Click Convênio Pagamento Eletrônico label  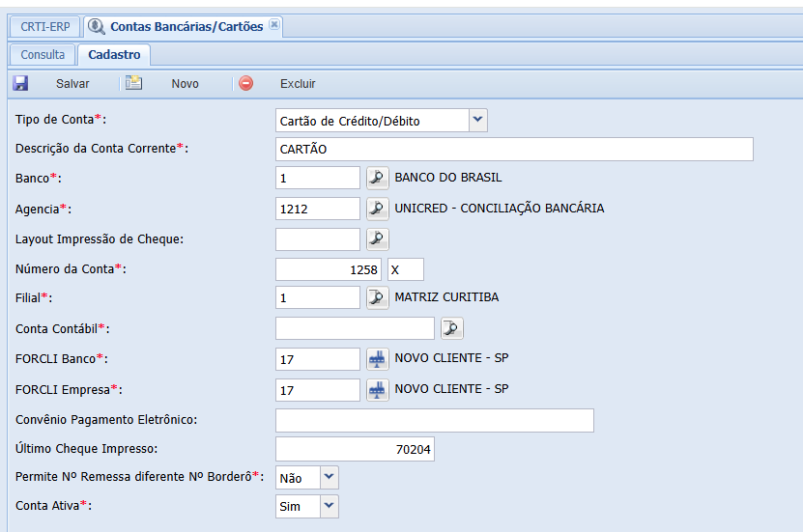tap(106, 420)
